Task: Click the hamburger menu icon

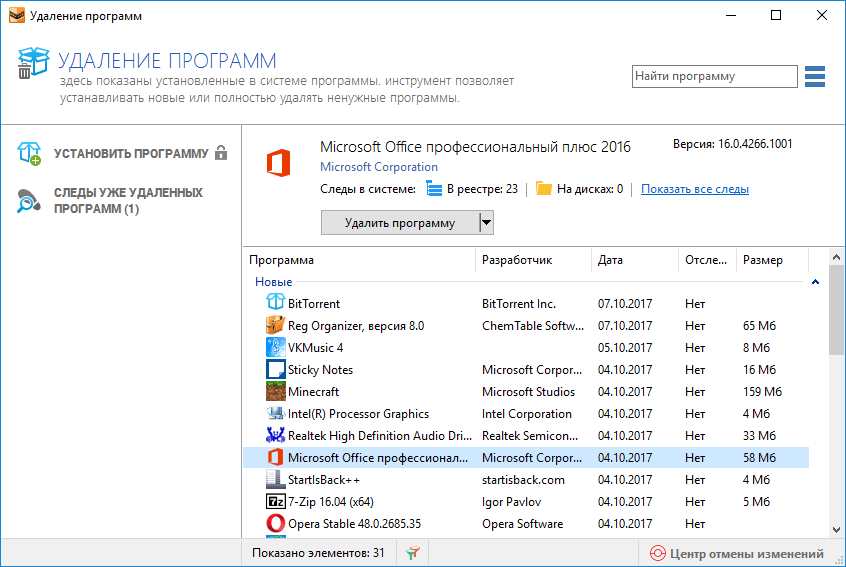Action: click(814, 77)
